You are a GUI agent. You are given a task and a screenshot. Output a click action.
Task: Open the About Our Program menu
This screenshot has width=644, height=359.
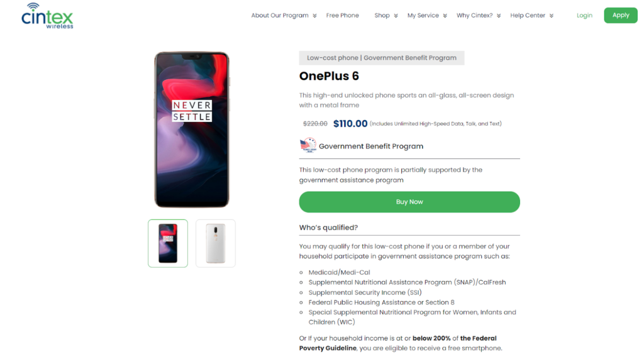click(280, 15)
